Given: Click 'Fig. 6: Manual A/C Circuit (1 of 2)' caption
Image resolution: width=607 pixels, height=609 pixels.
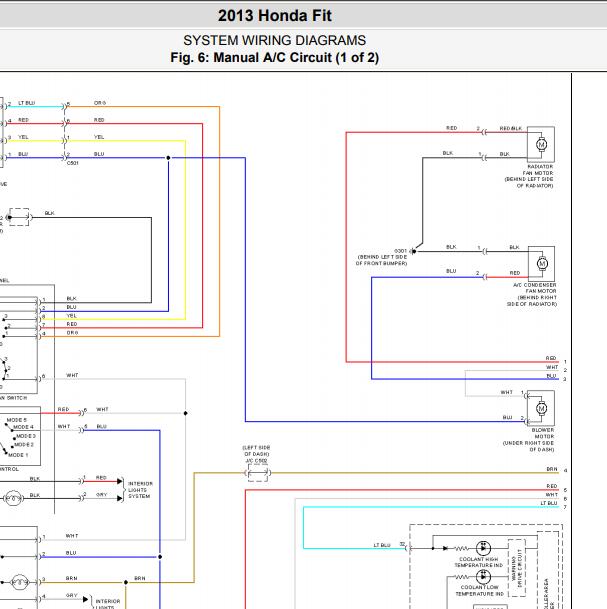Looking at the screenshot, I should tap(275, 57).
